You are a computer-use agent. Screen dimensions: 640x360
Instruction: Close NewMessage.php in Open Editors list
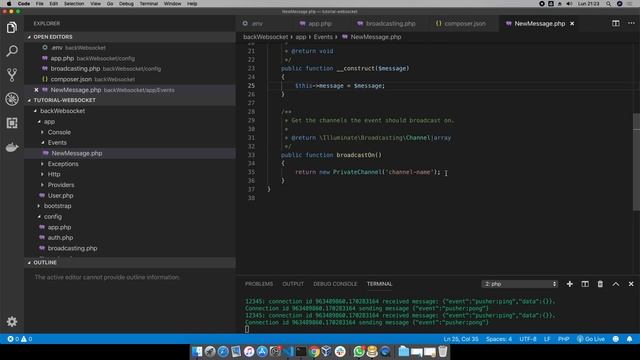click(x=36, y=90)
